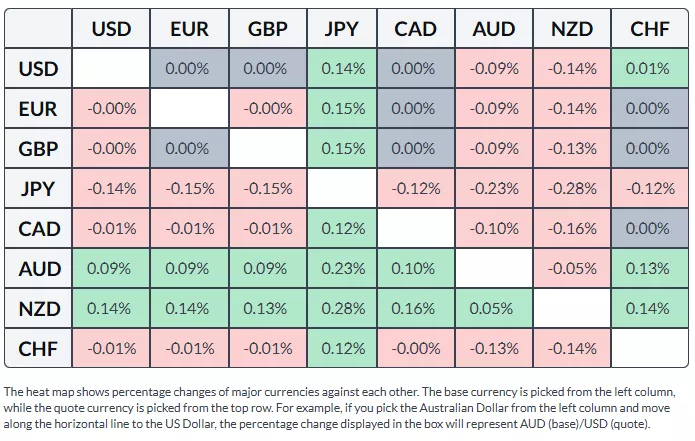This screenshot has height=441, width=695.
Task: Select AUD/CHF cell showing 0.13%
Action: pos(650,269)
